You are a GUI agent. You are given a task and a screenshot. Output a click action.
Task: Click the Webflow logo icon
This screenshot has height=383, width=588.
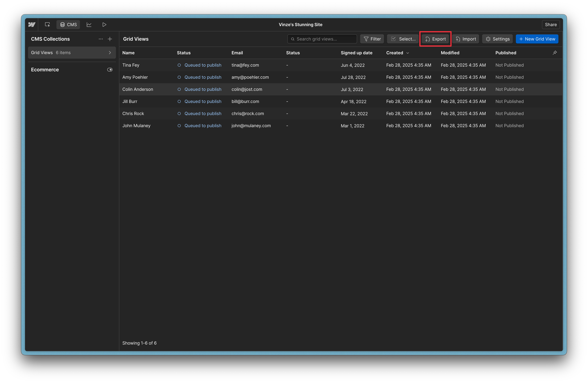click(x=32, y=24)
